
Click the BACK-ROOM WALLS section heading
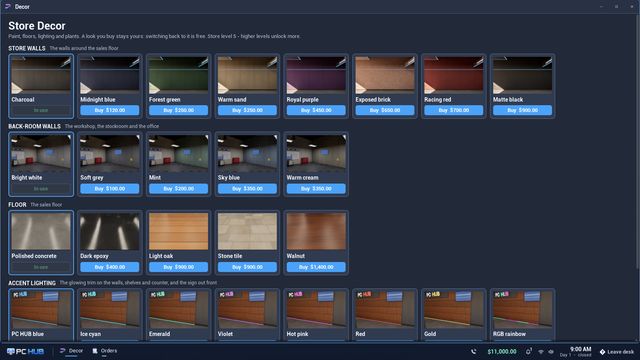[34, 127]
